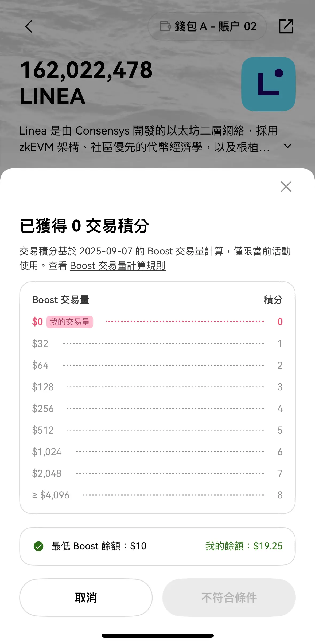
Task: Tap the Boost 交易量 column header
Action: [61, 300]
